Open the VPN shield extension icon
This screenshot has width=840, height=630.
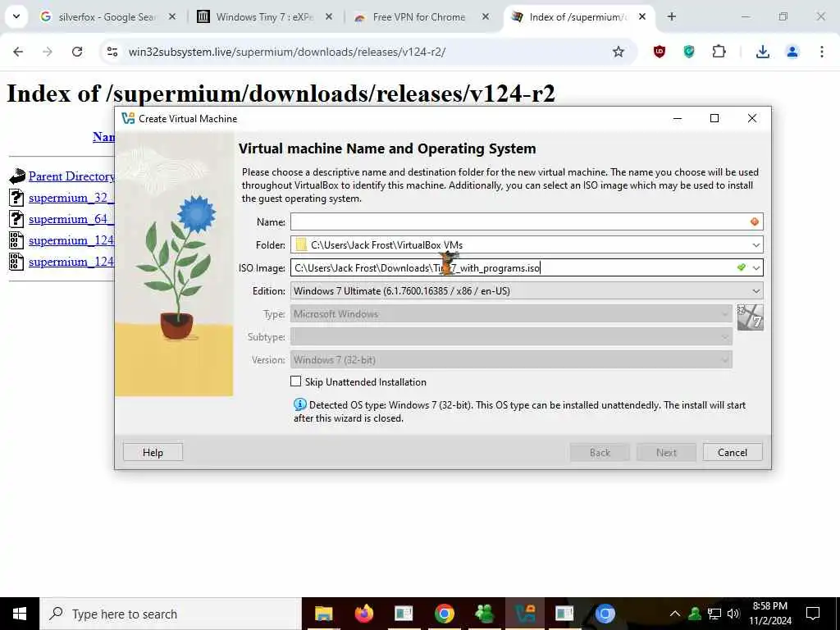click(x=689, y=52)
